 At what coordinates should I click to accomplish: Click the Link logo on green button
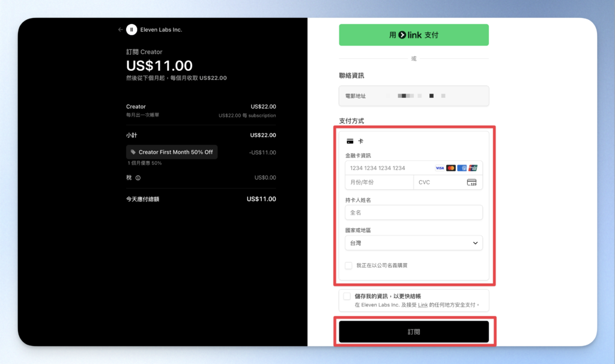click(x=410, y=35)
